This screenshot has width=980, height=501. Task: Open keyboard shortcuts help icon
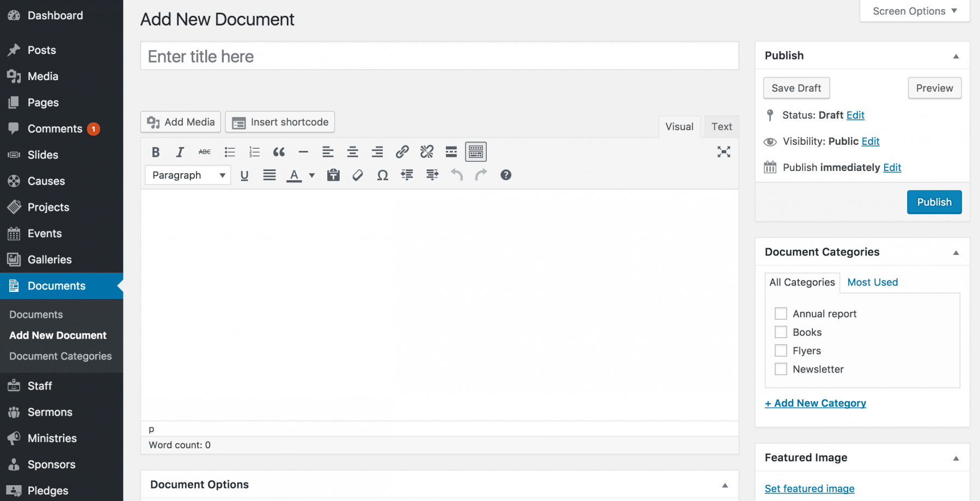click(x=506, y=175)
